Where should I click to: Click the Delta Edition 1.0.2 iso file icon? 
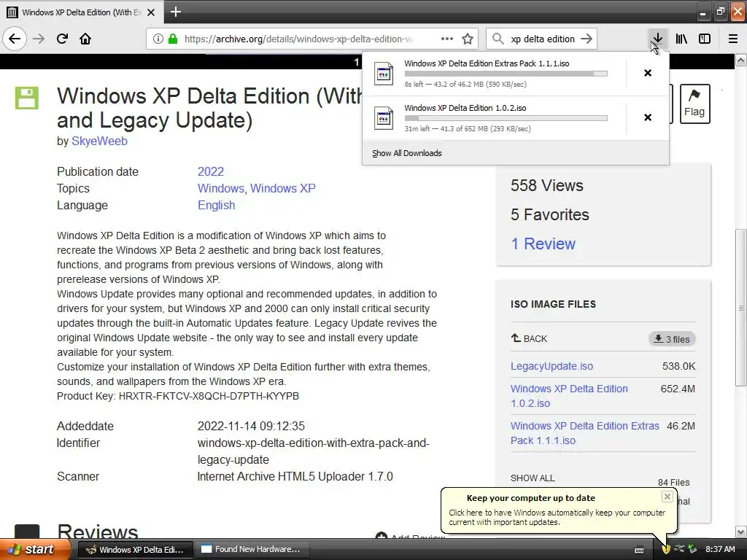pyautogui.click(x=384, y=118)
